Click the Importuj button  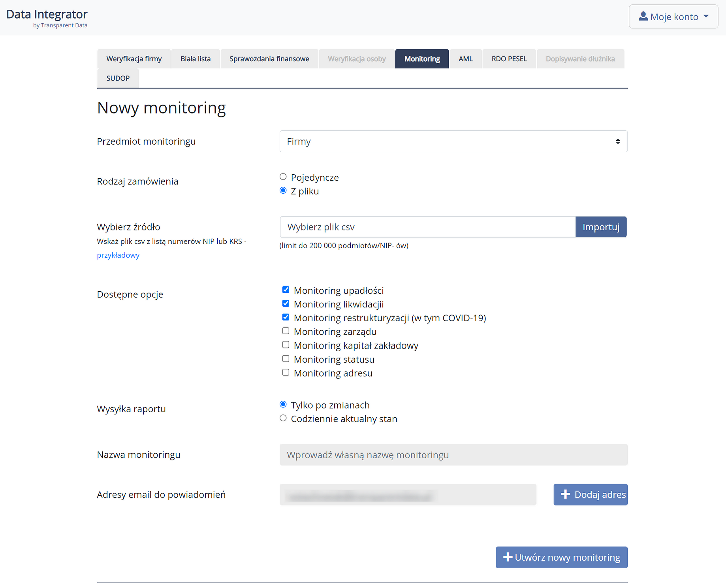click(601, 227)
